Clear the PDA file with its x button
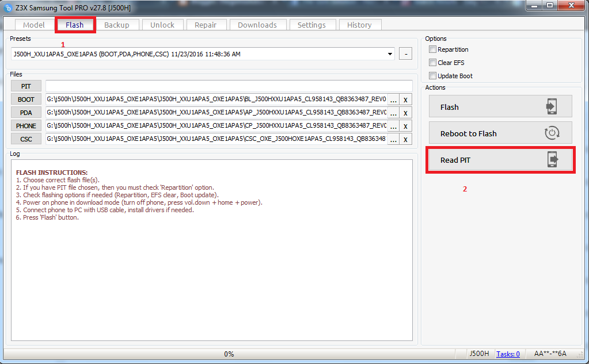Screen dimensions: 589x364 [x=405, y=113]
